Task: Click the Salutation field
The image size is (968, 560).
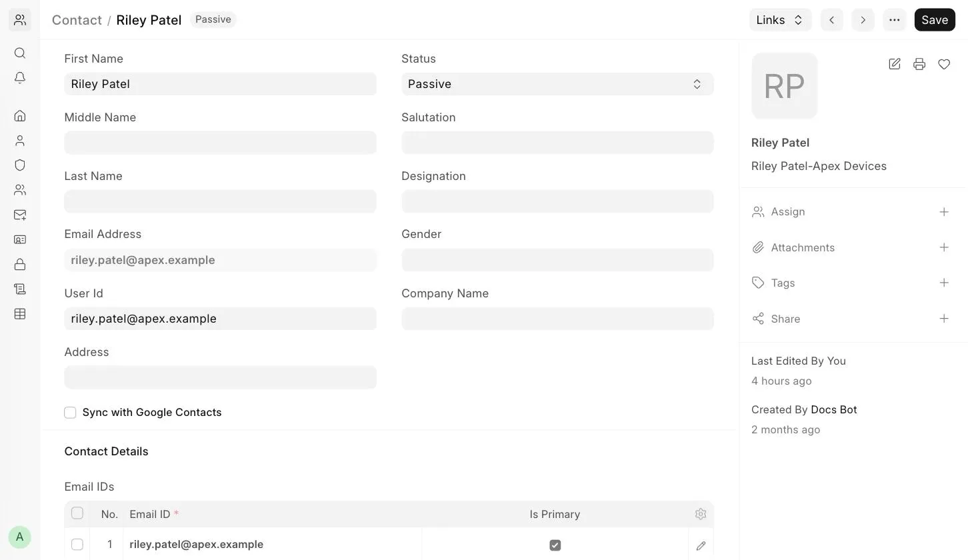Action: click(x=557, y=143)
